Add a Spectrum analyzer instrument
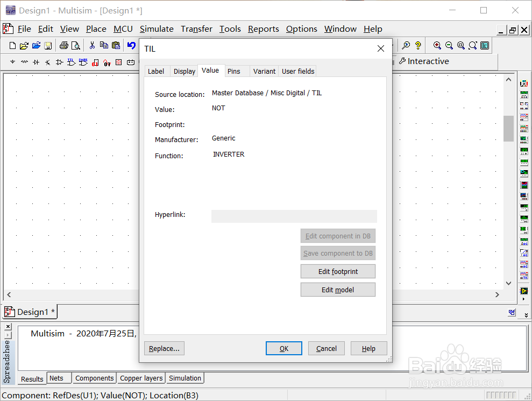 [x=524, y=219]
